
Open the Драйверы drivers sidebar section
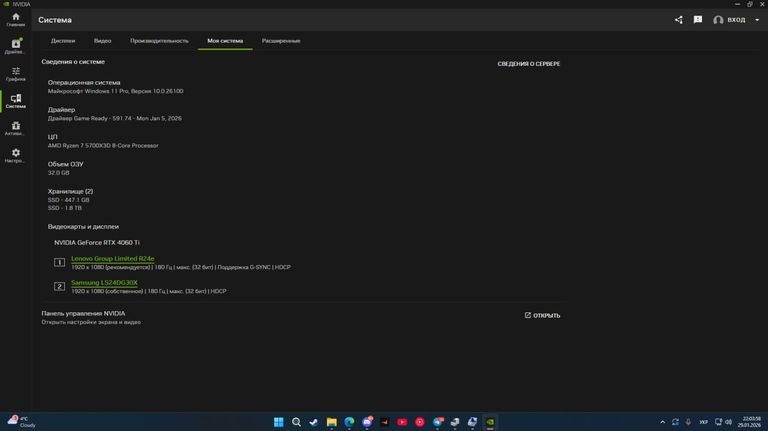point(16,47)
